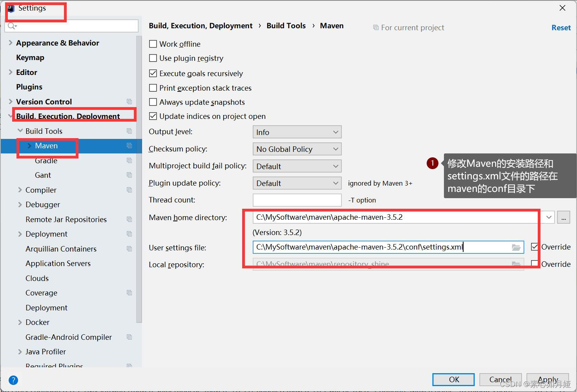This screenshot has width=577, height=392.
Task: Check Override for Local repository
Action: 535,264
